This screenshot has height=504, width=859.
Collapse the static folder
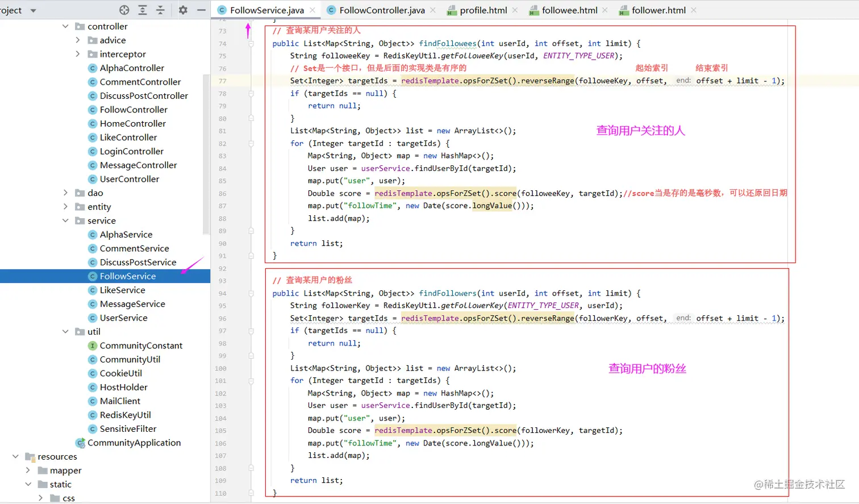coord(28,484)
